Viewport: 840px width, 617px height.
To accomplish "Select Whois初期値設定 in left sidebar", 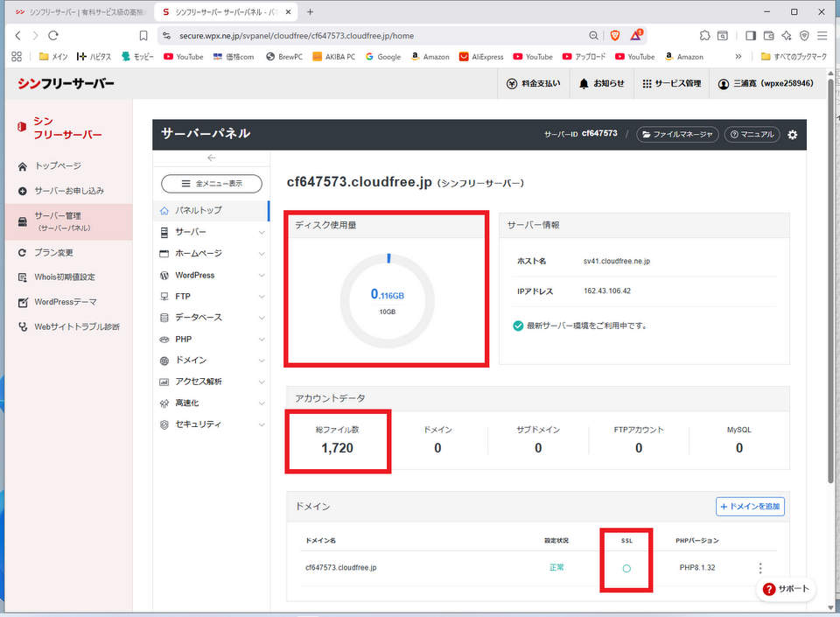I will click(x=64, y=277).
